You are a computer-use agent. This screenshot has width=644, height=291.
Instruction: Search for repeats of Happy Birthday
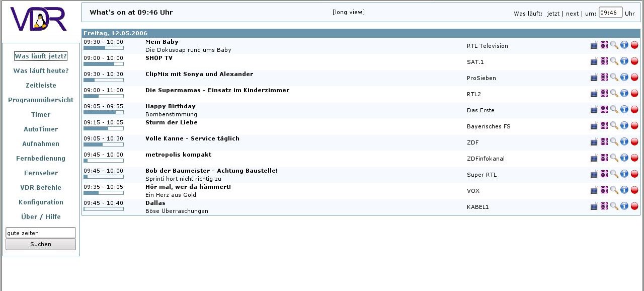click(614, 110)
